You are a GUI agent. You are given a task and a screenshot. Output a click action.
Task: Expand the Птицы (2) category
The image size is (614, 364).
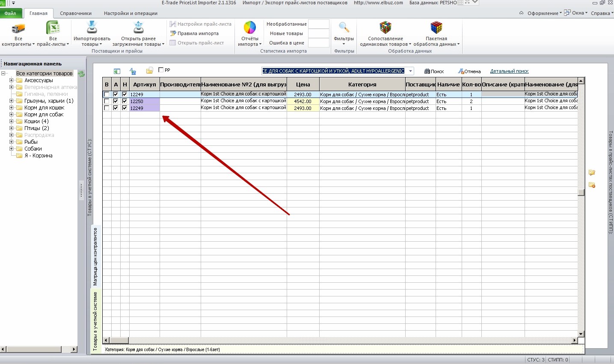tap(12, 128)
